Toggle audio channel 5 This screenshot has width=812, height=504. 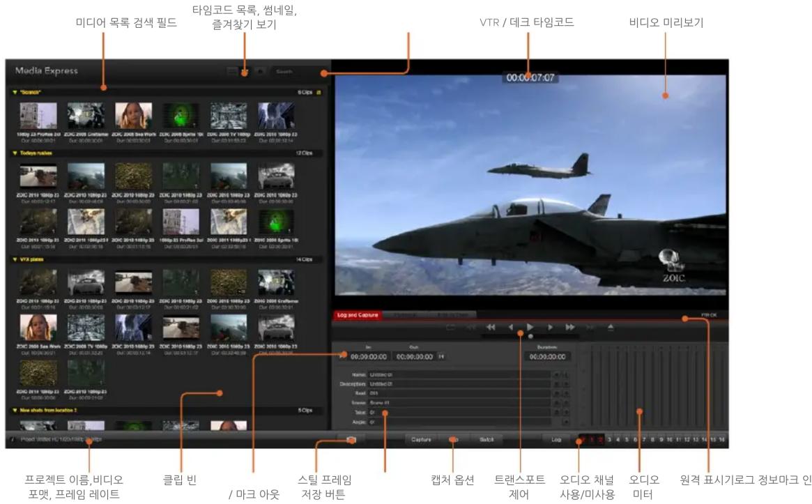[x=627, y=440]
